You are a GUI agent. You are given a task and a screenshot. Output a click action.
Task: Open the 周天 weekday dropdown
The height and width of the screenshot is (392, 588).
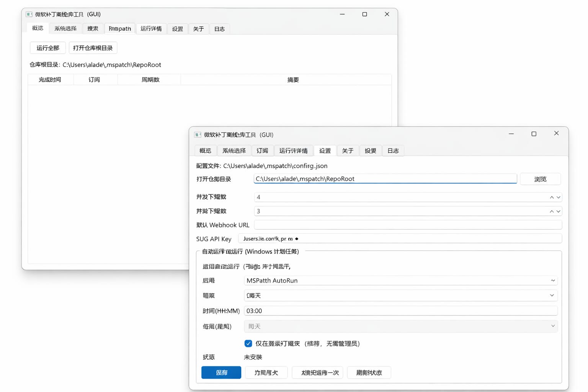(x=400, y=327)
